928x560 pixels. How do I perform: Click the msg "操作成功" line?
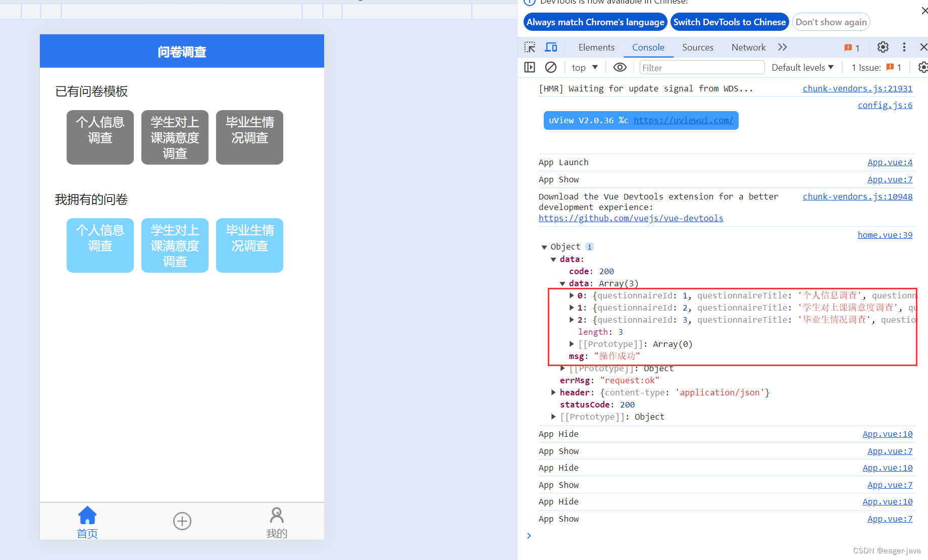pos(604,356)
